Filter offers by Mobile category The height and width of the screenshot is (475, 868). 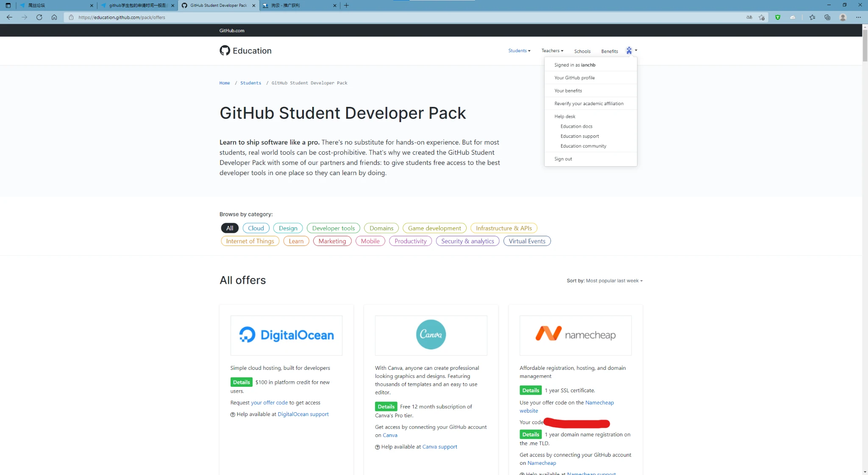370,241
